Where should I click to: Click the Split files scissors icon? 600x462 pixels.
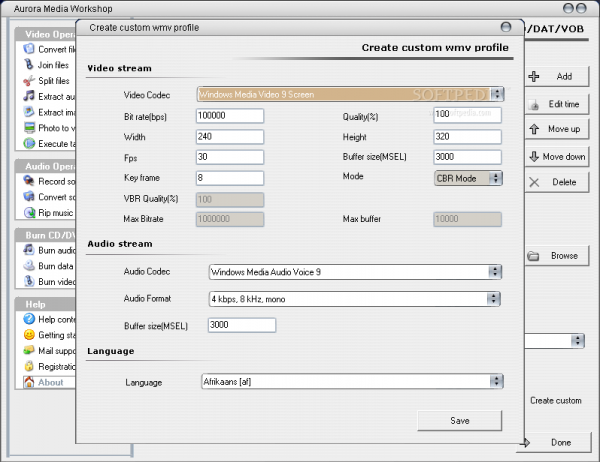pos(29,81)
